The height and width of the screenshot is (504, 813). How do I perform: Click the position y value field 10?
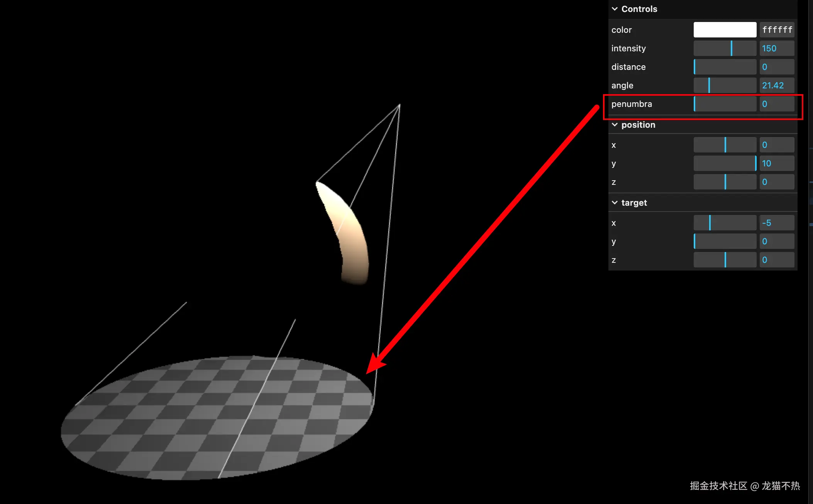tap(777, 163)
